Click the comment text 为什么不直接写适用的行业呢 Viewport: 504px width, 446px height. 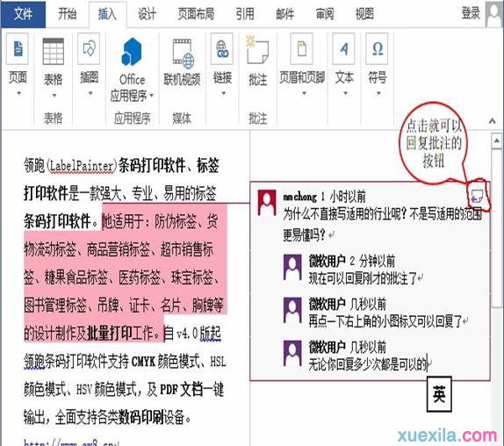(345, 214)
